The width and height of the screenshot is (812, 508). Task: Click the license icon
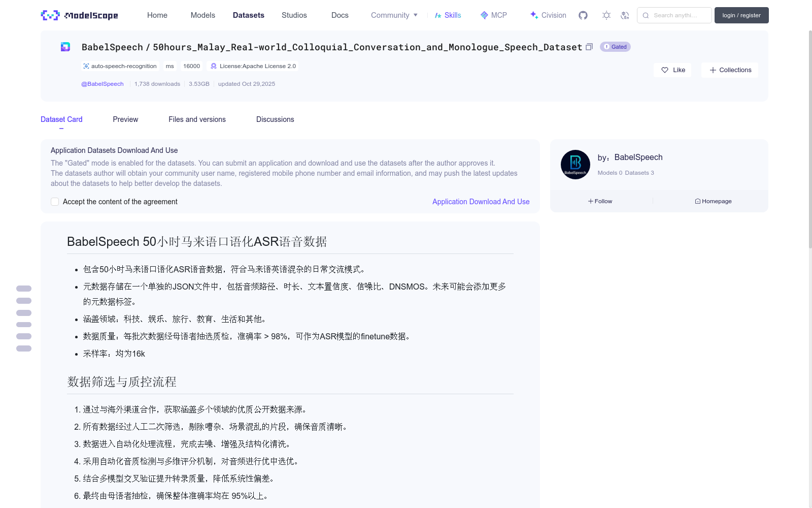point(214,66)
